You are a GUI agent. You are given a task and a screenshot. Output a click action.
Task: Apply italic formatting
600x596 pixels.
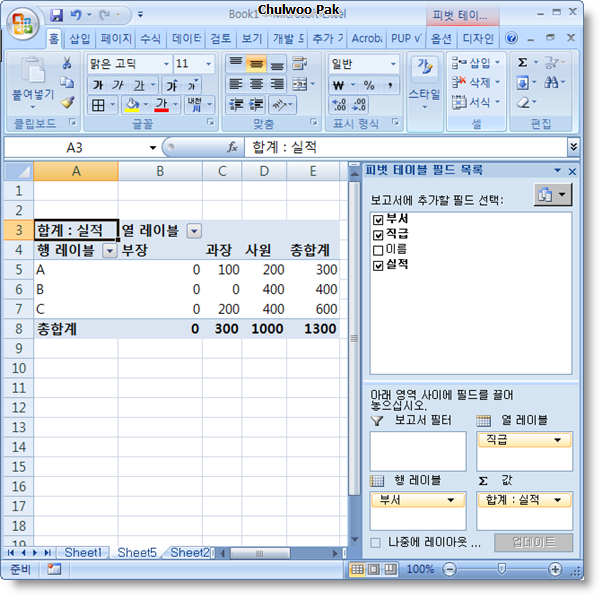click(x=117, y=85)
